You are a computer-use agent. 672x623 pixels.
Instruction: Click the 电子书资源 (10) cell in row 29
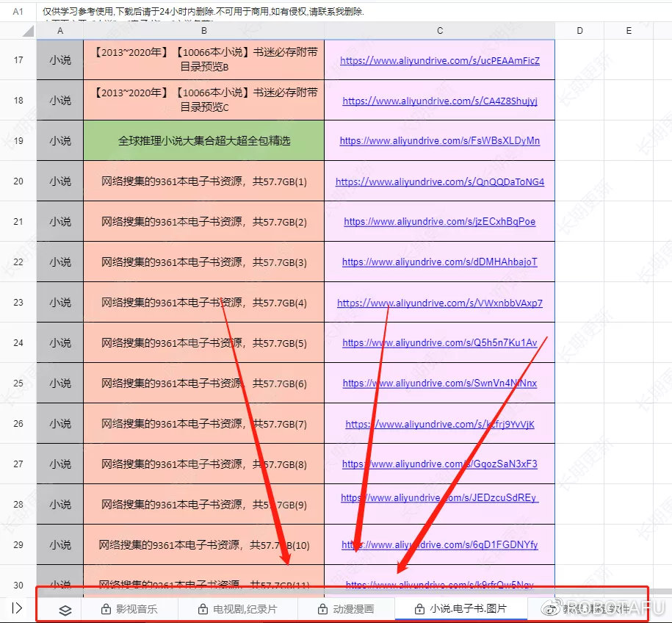(x=204, y=544)
